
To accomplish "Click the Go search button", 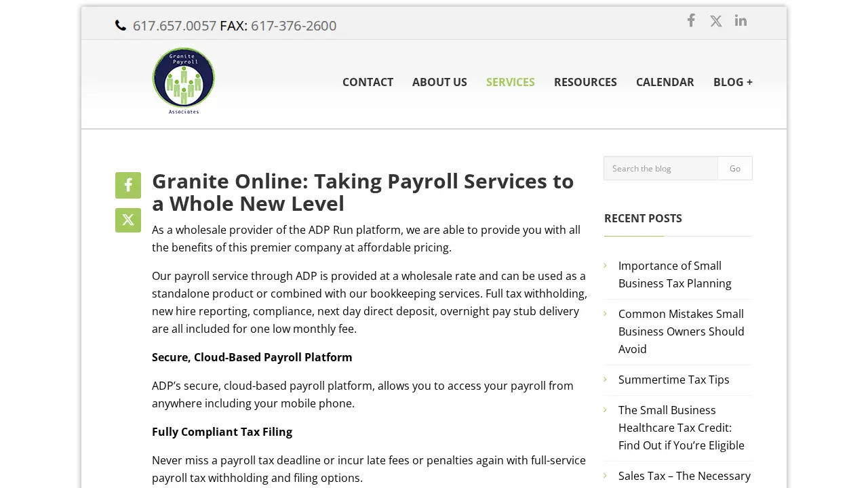I will [x=735, y=168].
